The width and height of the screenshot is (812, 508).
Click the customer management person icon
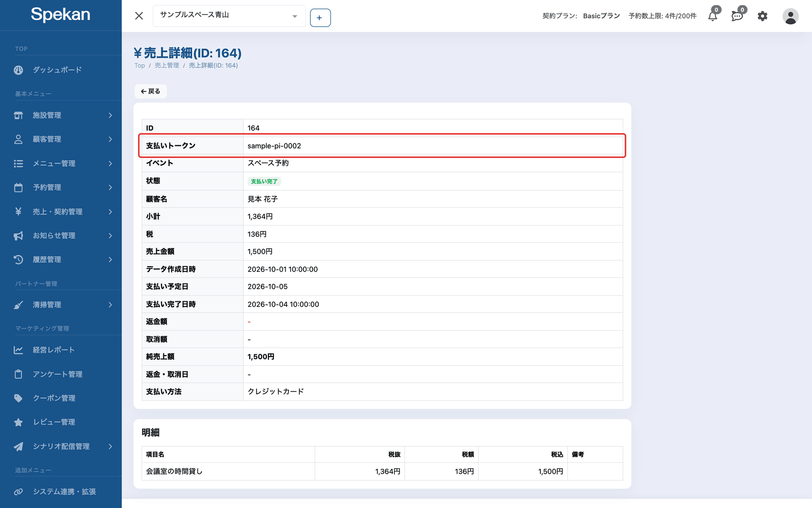pyautogui.click(x=18, y=139)
